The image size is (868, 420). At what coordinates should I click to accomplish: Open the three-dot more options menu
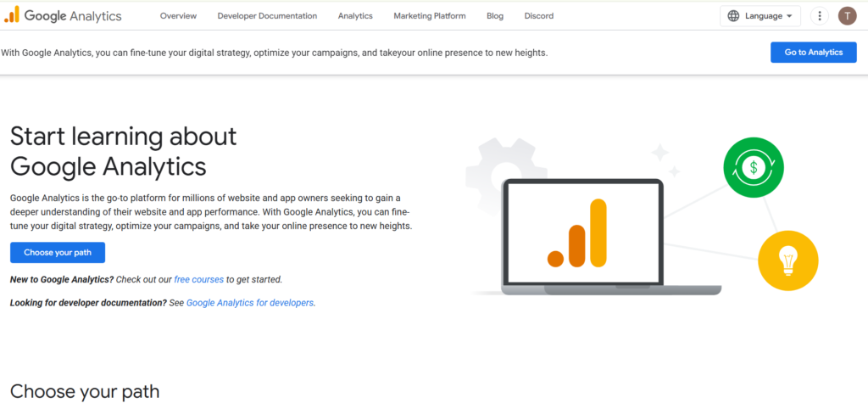(820, 16)
